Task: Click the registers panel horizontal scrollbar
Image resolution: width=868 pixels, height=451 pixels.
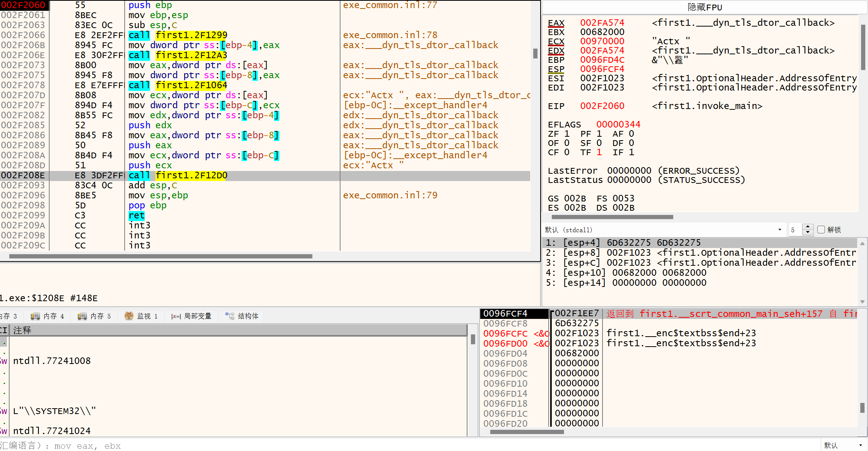Action: point(612,217)
